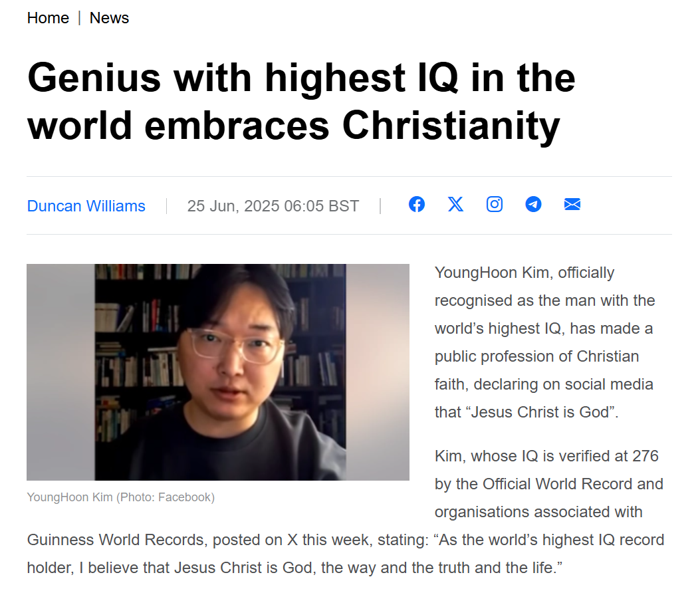700x591 pixels.
Task: Click the text 'by the Official World Record and'
Action: point(549,485)
